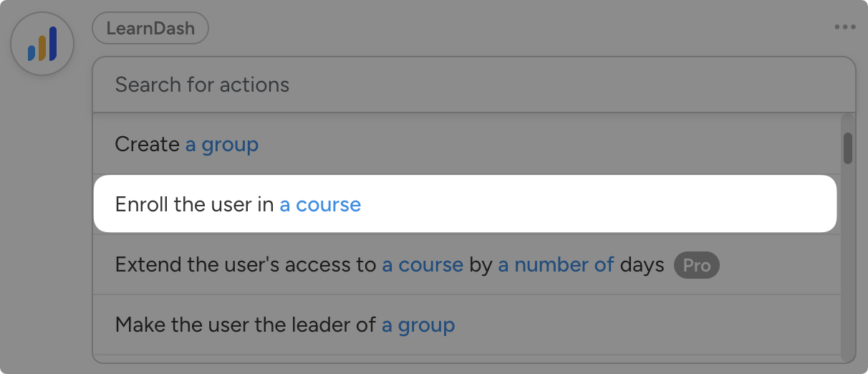Click "a course" link in Extend row
The height and width of the screenshot is (374, 868).
pyautogui.click(x=423, y=265)
